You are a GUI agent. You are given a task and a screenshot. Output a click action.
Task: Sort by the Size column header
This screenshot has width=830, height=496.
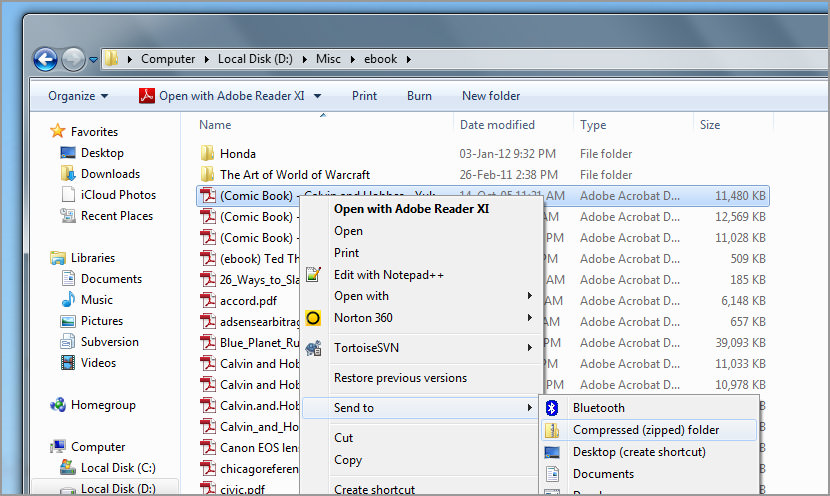tap(710, 125)
